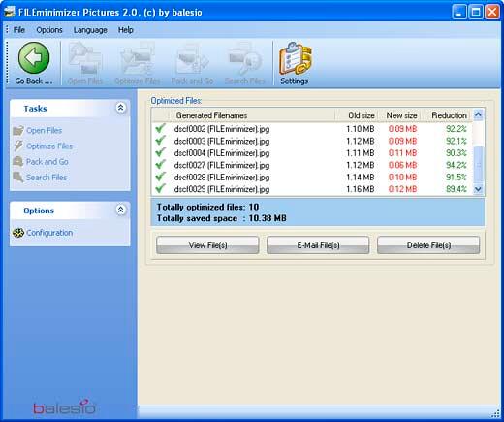504x422 pixels.
Task: Click the checkmark next to dscf0027 file
Action: click(160, 165)
